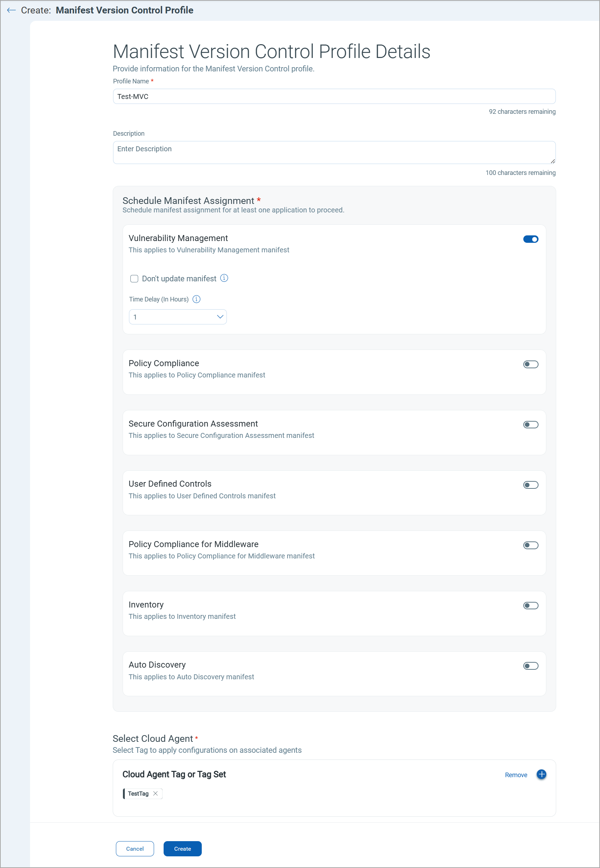This screenshot has height=868, width=600.
Task: Enable the Policy Compliance toggle
Action: click(530, 364)
